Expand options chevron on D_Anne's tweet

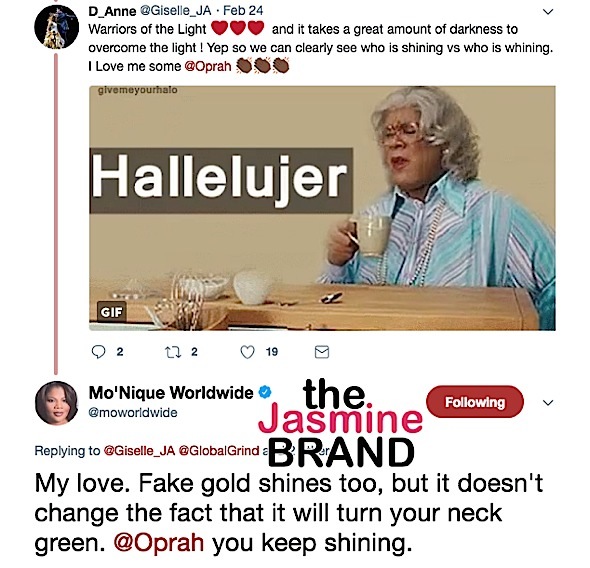[548, 12]
